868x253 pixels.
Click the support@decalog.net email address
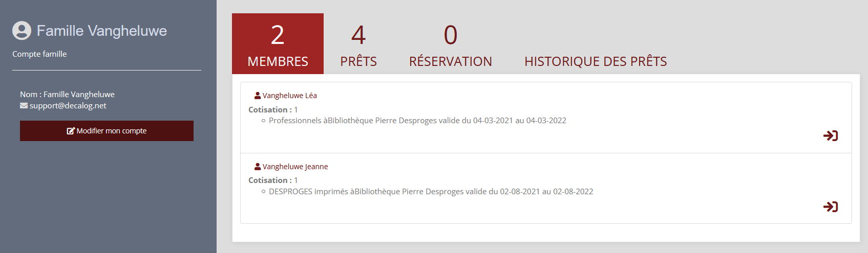(x=68, y=106)
